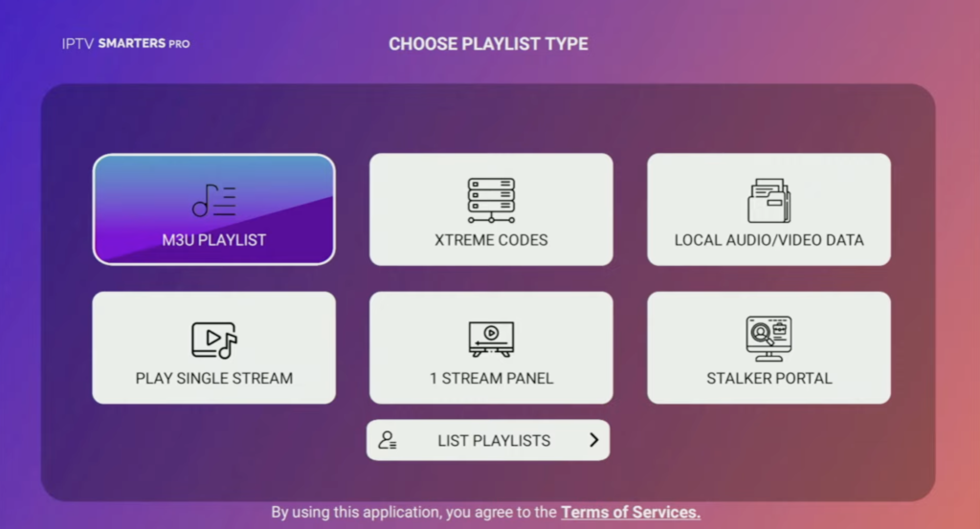The image size is (980, 529).
Task: Click the user list icon beside List Playlists
Action: pyautogui.click(x=388, y=440)
